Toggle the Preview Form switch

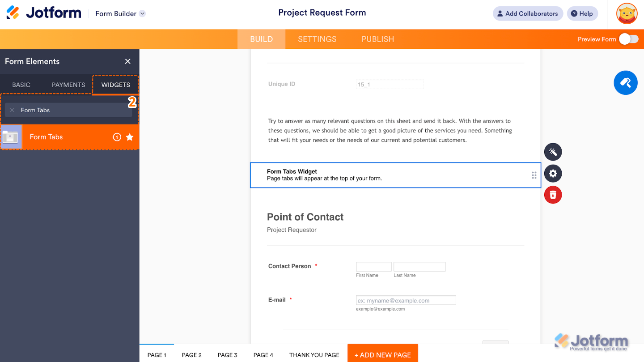[628, 39]
